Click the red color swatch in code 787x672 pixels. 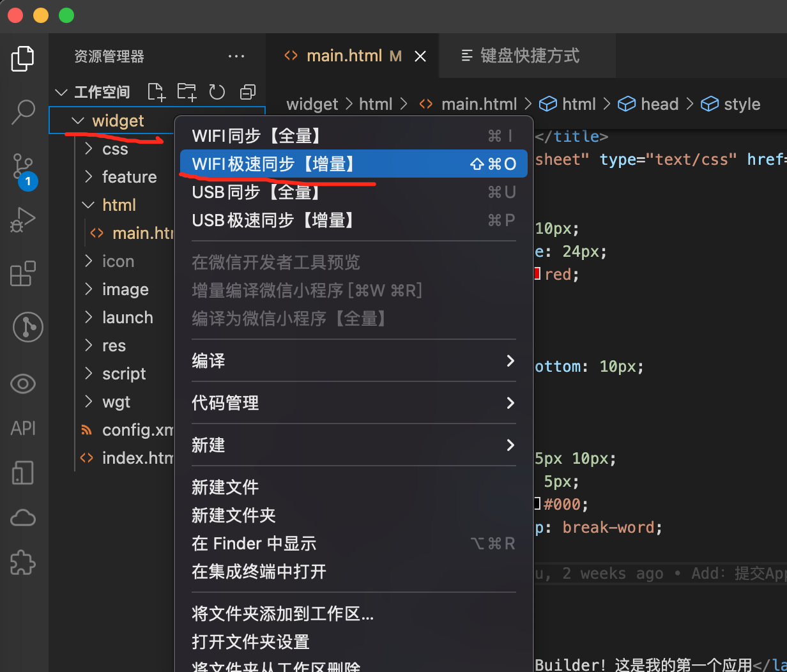click(x=538, y=275)
